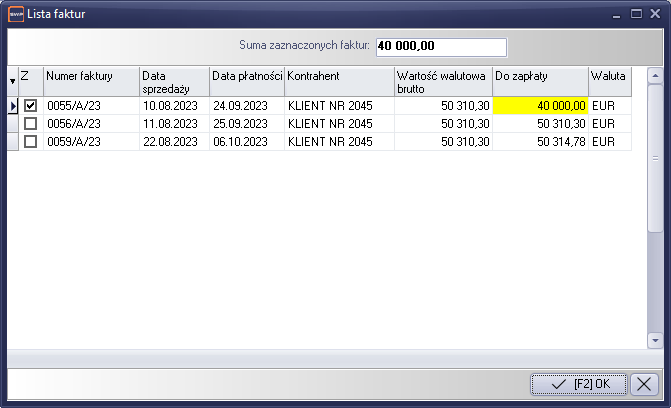Confirm with the [F2] OK button

coord(580,384)
